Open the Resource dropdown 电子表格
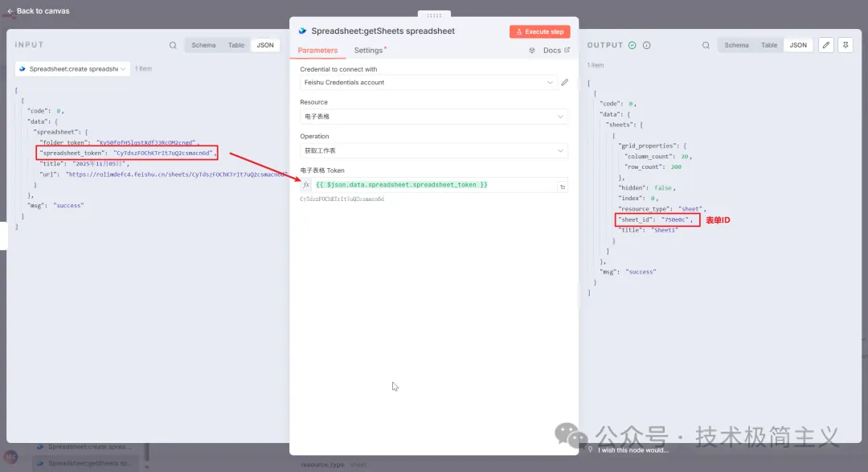This screenshot has height=472, width=868. [x=434, y=117]
